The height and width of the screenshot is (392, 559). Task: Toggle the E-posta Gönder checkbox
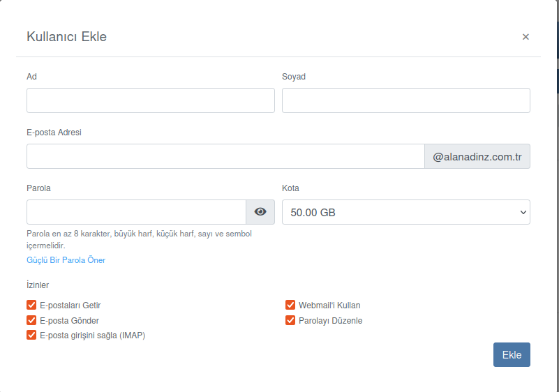31,320
